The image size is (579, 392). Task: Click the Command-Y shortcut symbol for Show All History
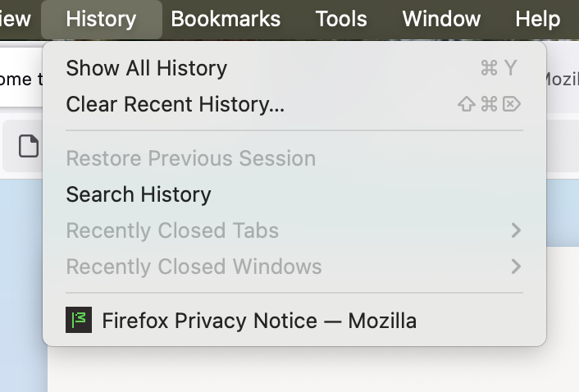pos(499,68)
